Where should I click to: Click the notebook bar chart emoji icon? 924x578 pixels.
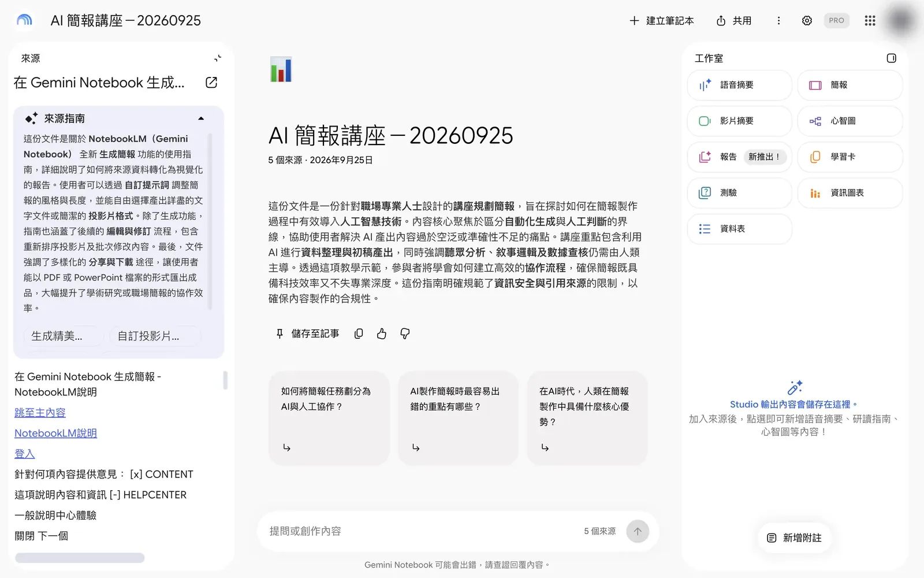click(281, 69)
